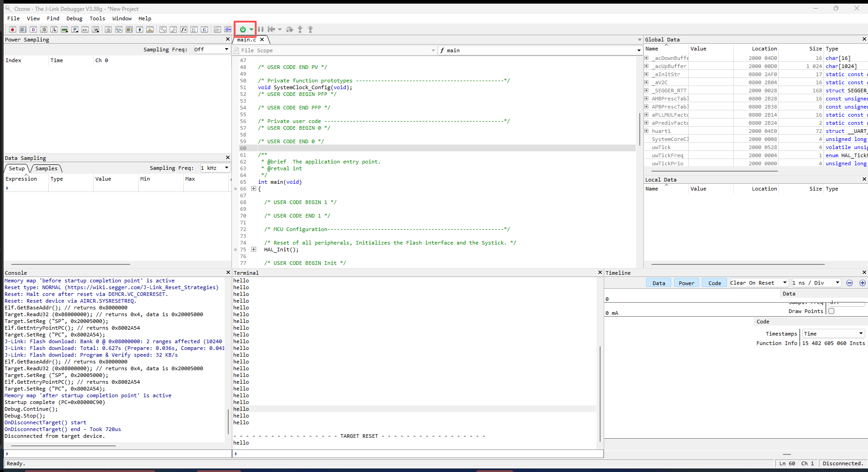Open the Tools menu

tap(97, 18)
